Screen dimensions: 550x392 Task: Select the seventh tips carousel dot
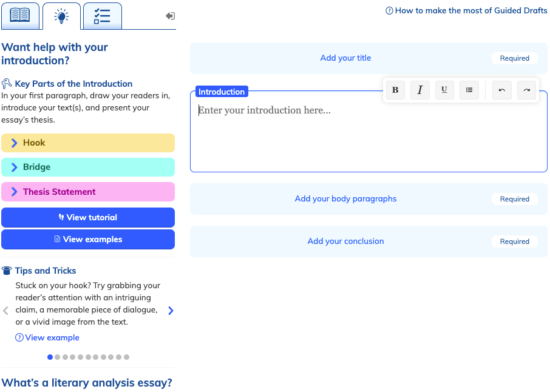(96, 357)
